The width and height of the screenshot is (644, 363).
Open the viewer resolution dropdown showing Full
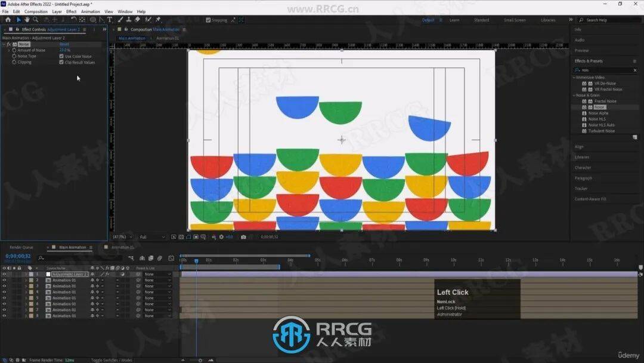(x=152, y=237)
